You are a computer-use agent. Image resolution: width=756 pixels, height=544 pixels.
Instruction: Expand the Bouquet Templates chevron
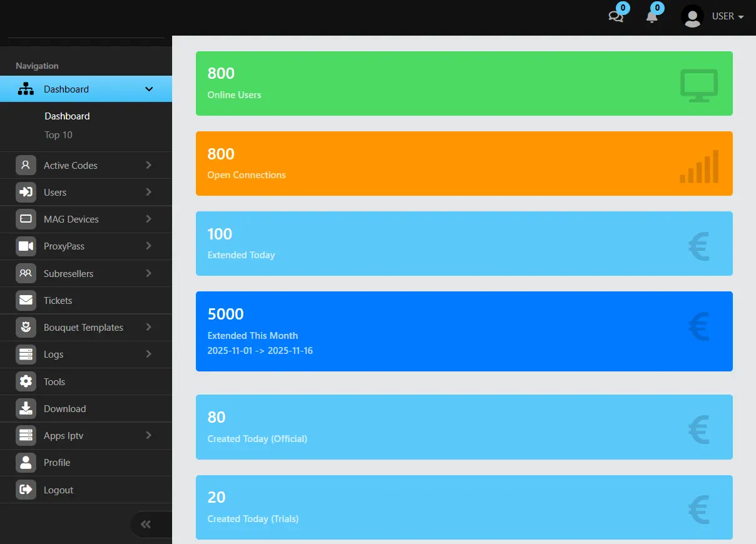coord(148,327)
